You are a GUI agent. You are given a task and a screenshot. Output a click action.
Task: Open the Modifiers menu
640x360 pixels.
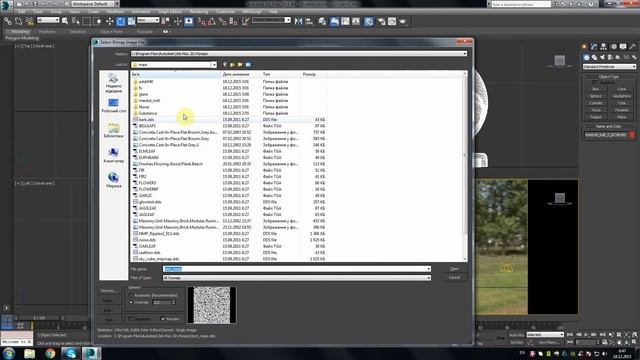click(115, 12)
